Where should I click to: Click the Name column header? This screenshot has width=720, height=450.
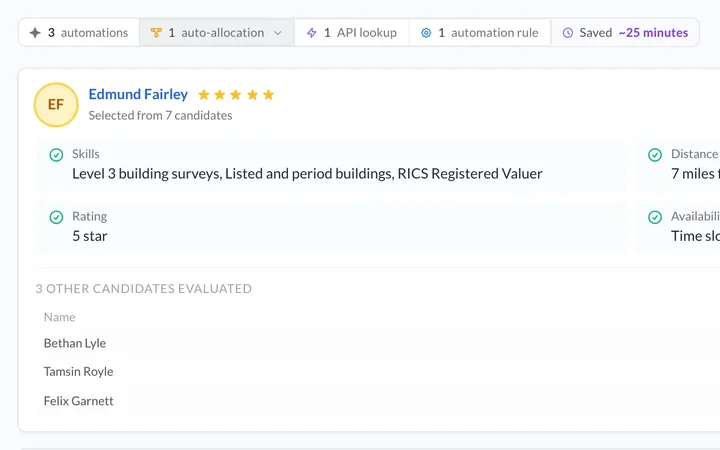(60, 317)
